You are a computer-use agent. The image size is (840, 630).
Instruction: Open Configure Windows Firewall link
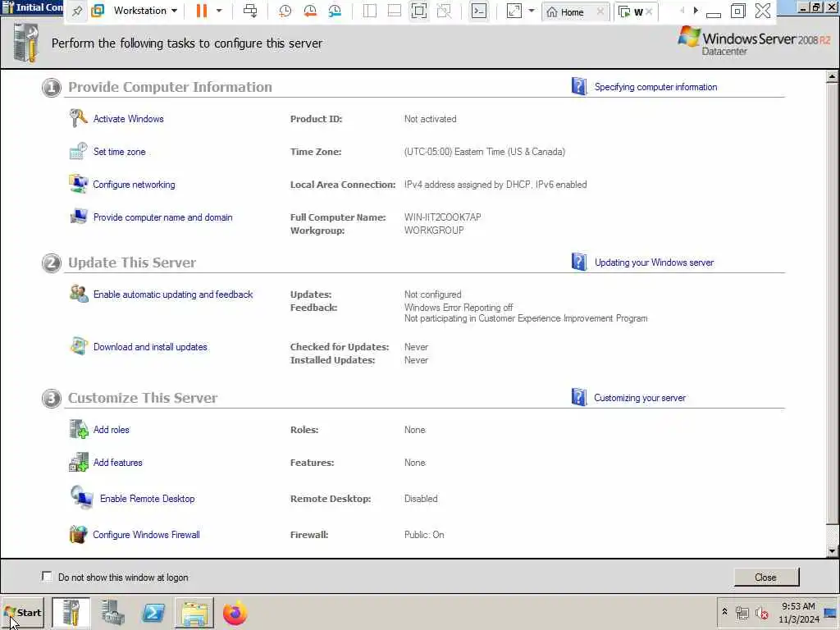pos(146,535)
